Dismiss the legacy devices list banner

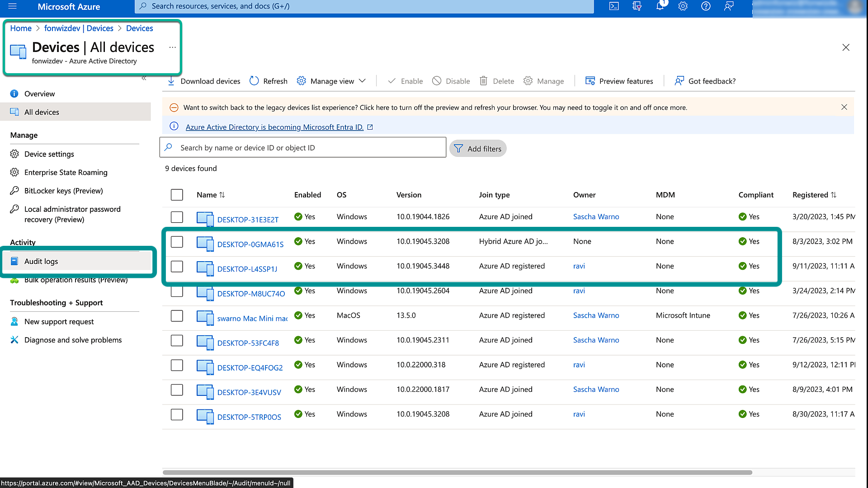pyautogui.click(x=844, y=107)
